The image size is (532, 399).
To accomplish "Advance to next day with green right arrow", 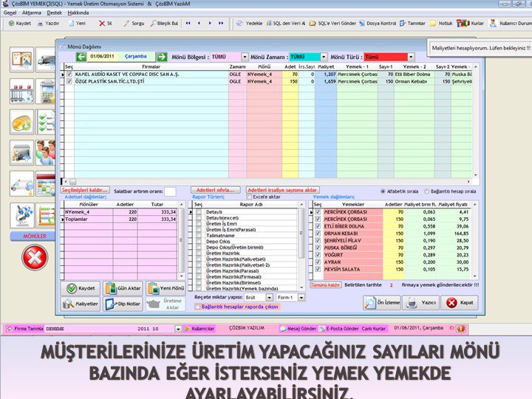I will (x=161, y=56).
